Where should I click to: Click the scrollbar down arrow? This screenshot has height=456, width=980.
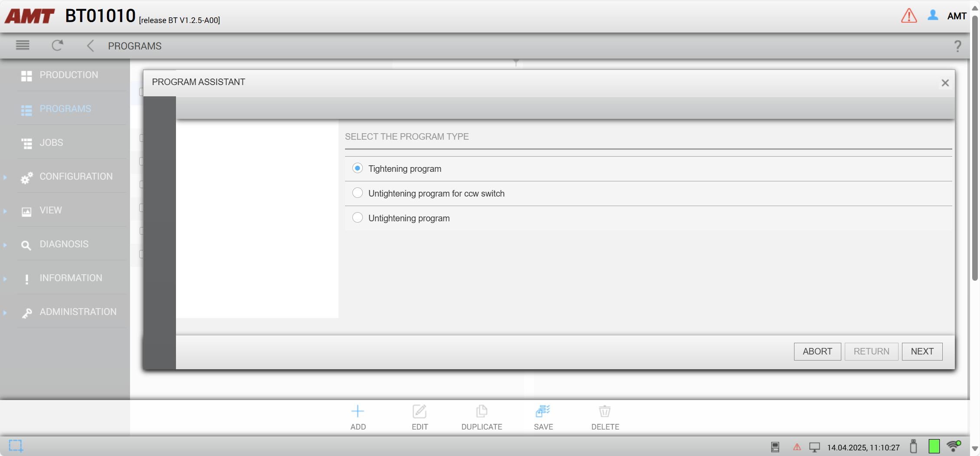point(975,449)
